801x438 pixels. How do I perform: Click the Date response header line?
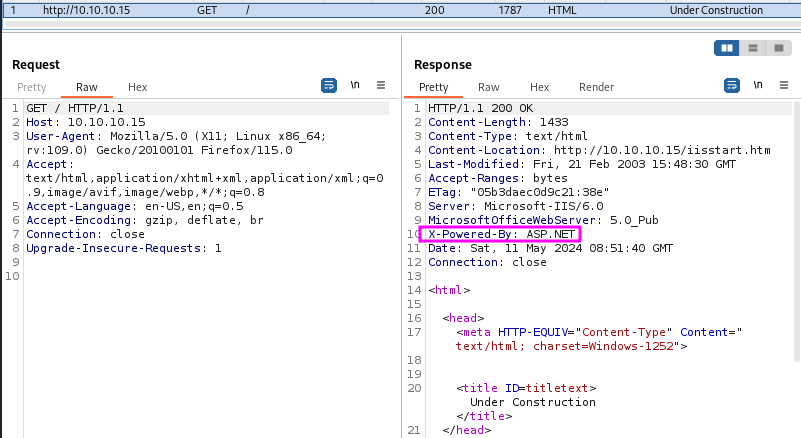(551, 248)
